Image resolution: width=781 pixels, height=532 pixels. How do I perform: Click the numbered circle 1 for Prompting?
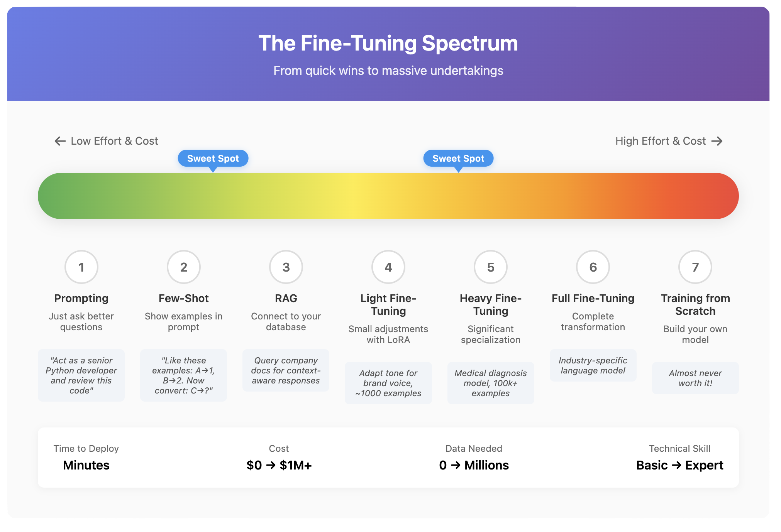point(81,267)
